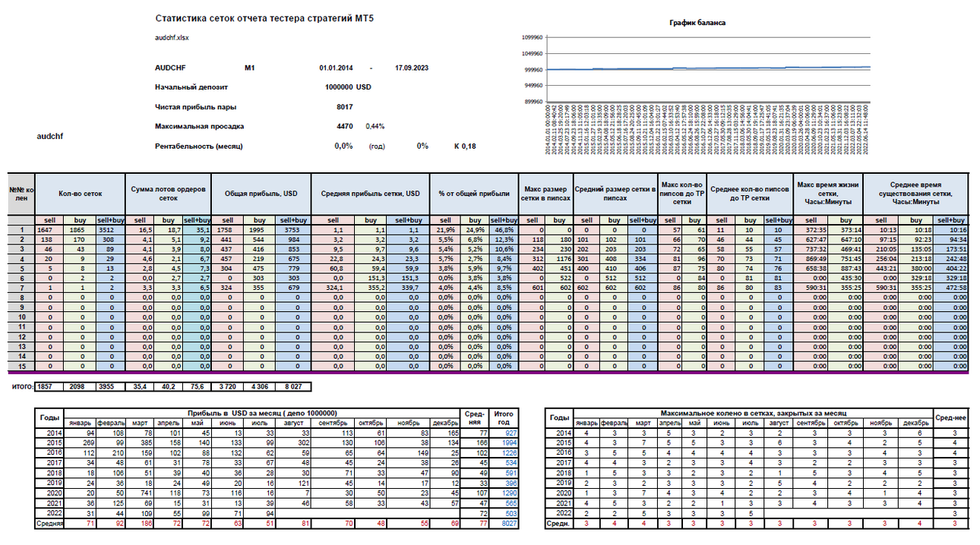Select the 'Максимальная просадка' label
Image resolution: width=980 pixels, height=545 pixels.
198,126
